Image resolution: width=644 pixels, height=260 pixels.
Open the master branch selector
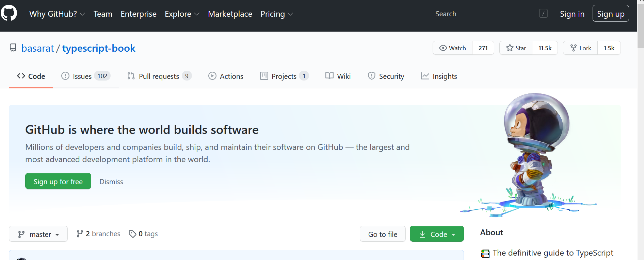click(38, 234)
